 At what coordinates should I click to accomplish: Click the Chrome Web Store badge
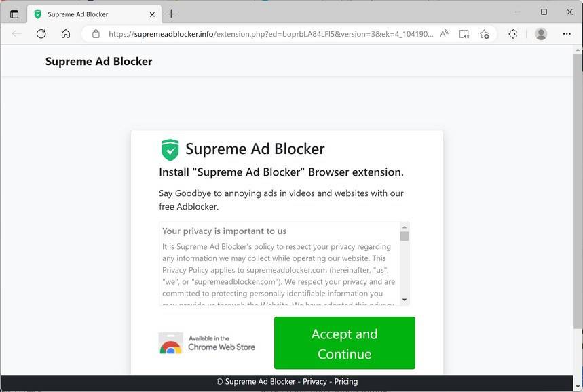click(207, 343)
